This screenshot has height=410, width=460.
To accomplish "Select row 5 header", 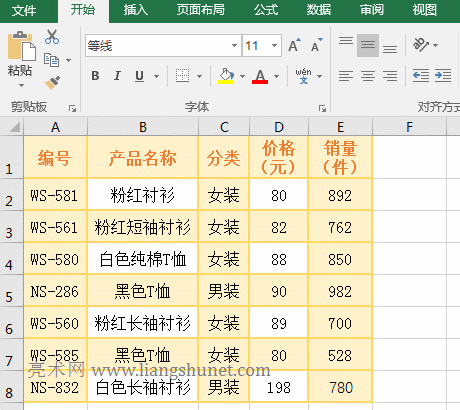I will [x=11, y=291].
